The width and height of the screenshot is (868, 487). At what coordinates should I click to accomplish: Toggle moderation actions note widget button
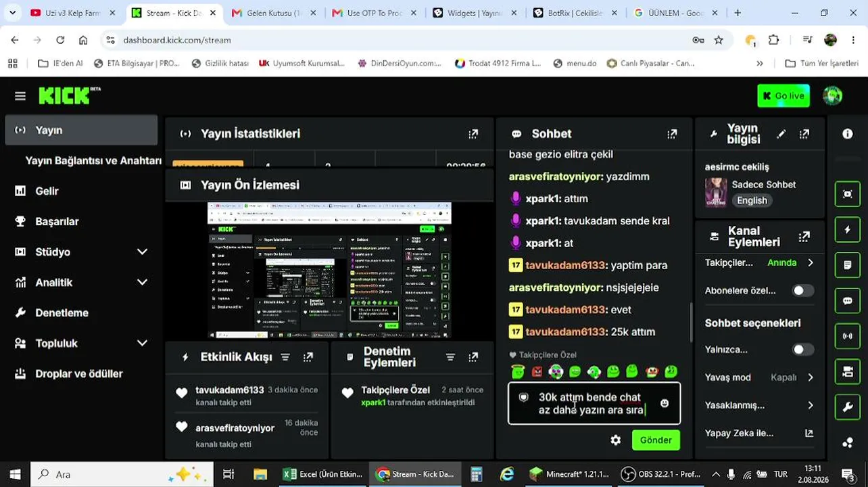(x=848, y=265)
